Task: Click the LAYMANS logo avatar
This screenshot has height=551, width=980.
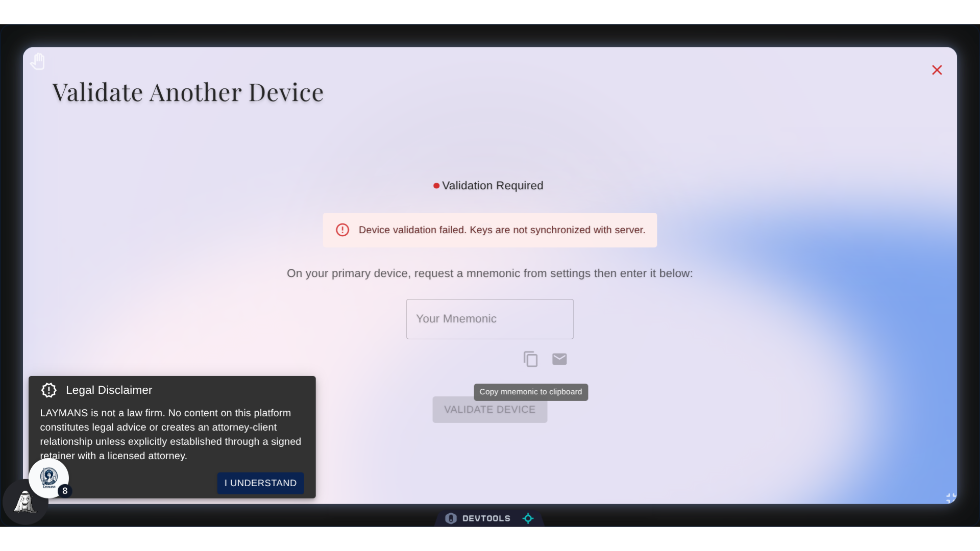Action: tap(50, 478)
